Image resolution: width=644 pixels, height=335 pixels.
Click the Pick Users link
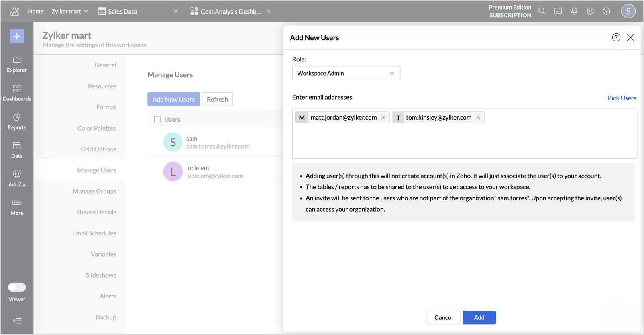[622, 98]
